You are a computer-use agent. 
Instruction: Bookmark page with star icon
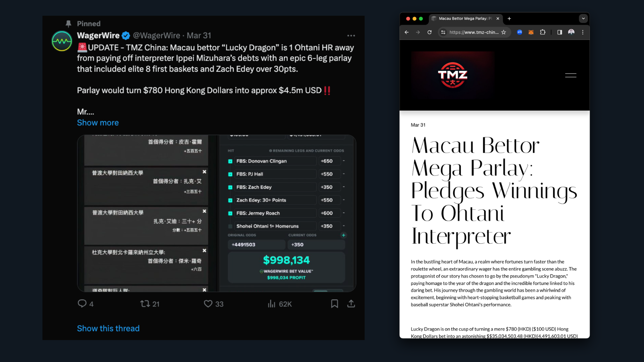(503, 32)
